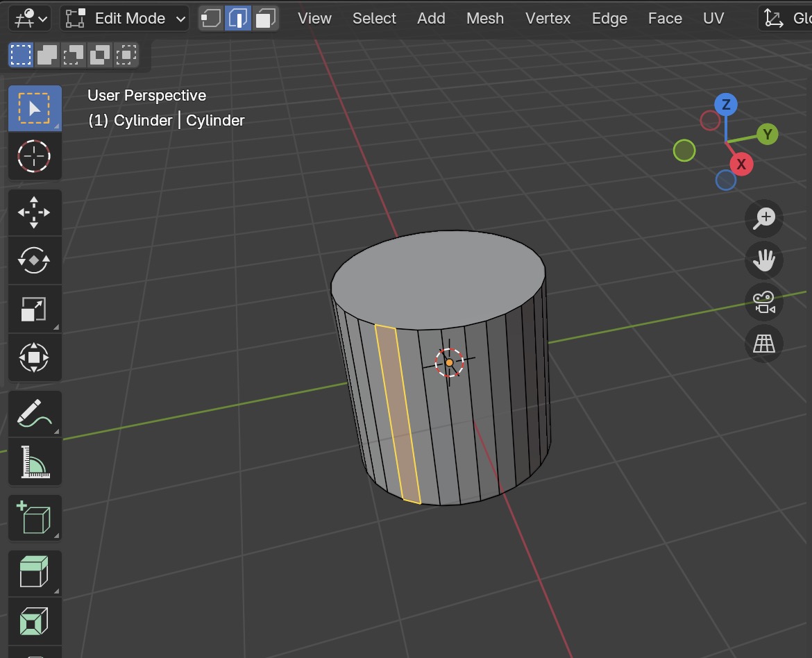Snap view to negative Z axis
Image resolution: width=812 pixels, height=658 pixels.
[725, 180]
